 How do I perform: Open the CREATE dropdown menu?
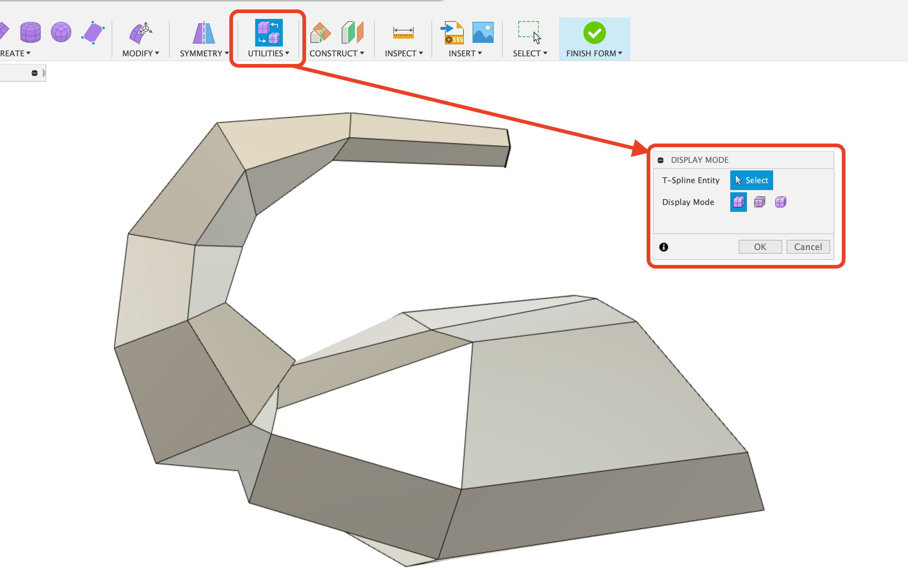(x=15, y=53)
